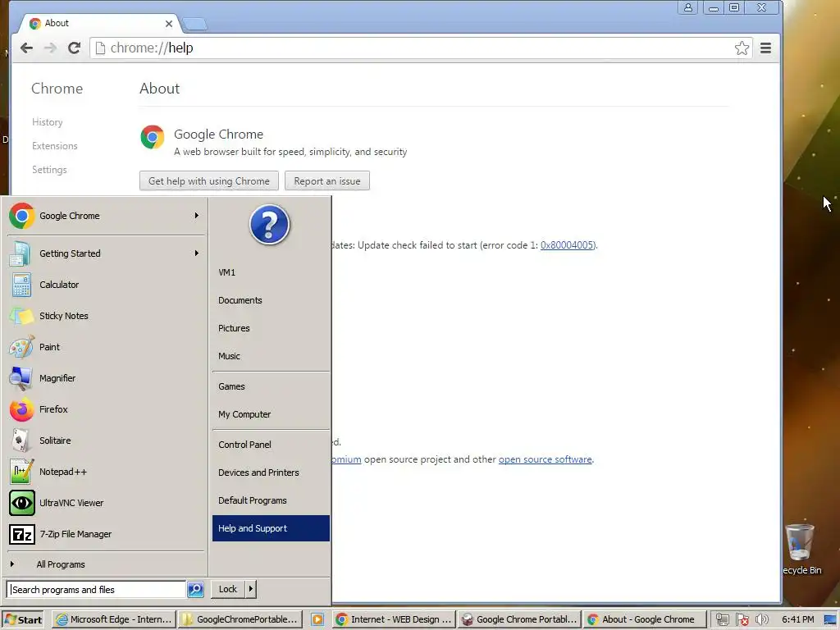Click the volume speaker tray icon
Screen dimensions: 840x630
pyautogui.click(x=761, y=620)
